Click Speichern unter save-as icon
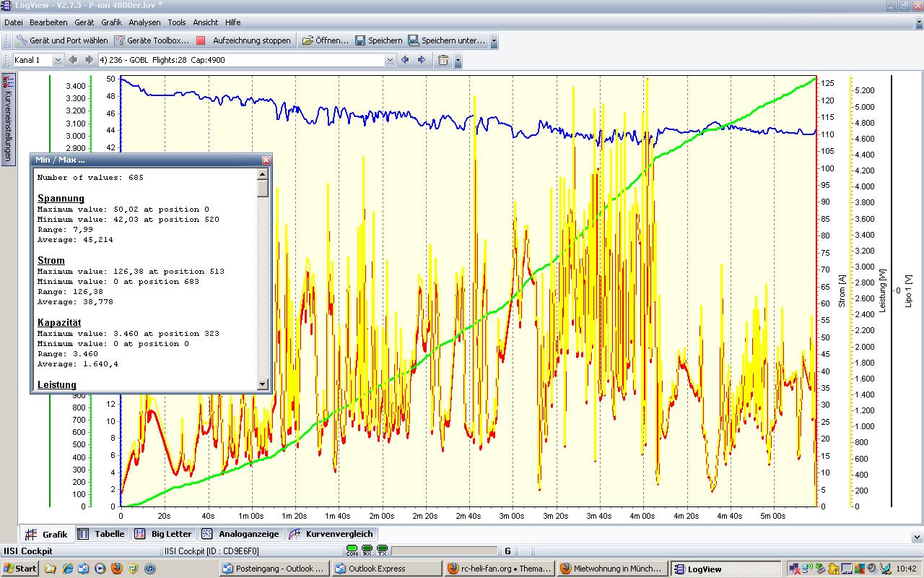This screenshot has height=578, width=924. (x=414, y=40)
